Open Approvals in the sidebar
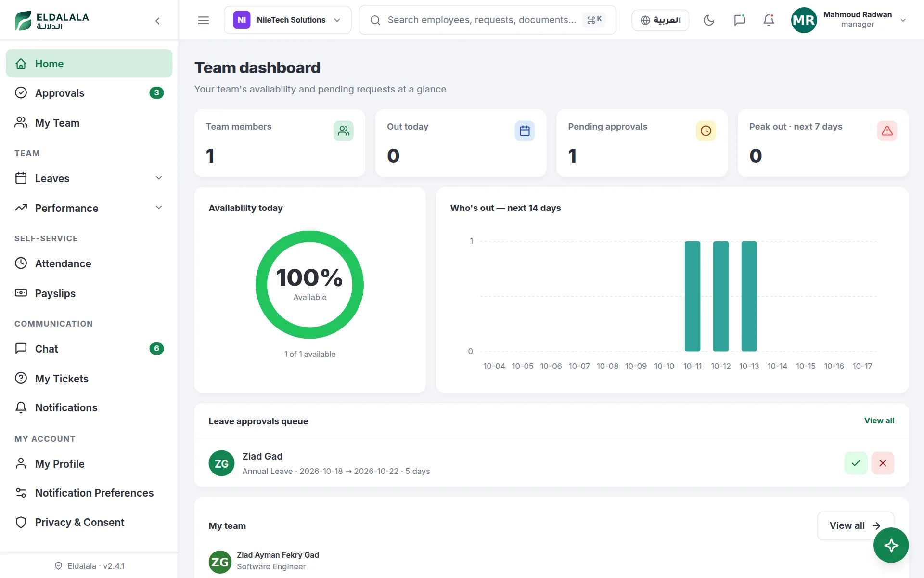 tap(89, 93)
